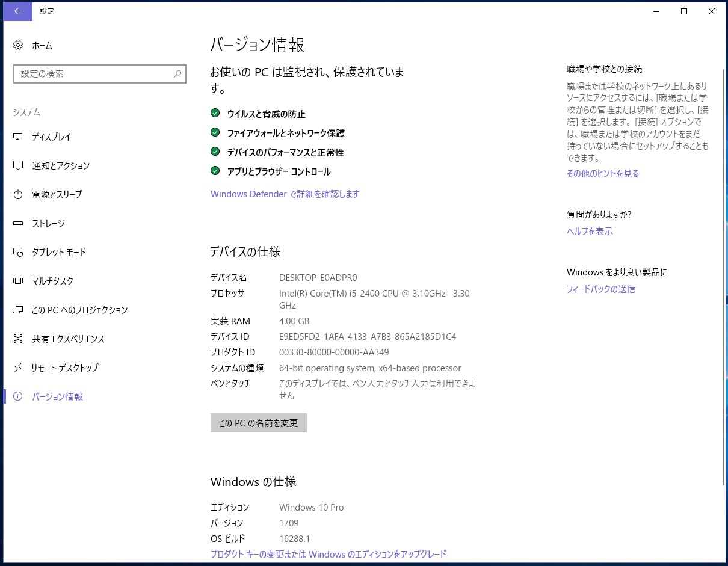728x566 pixels.
Task: Click フィードバックの送信 link
Action: [x=600, y=289]
